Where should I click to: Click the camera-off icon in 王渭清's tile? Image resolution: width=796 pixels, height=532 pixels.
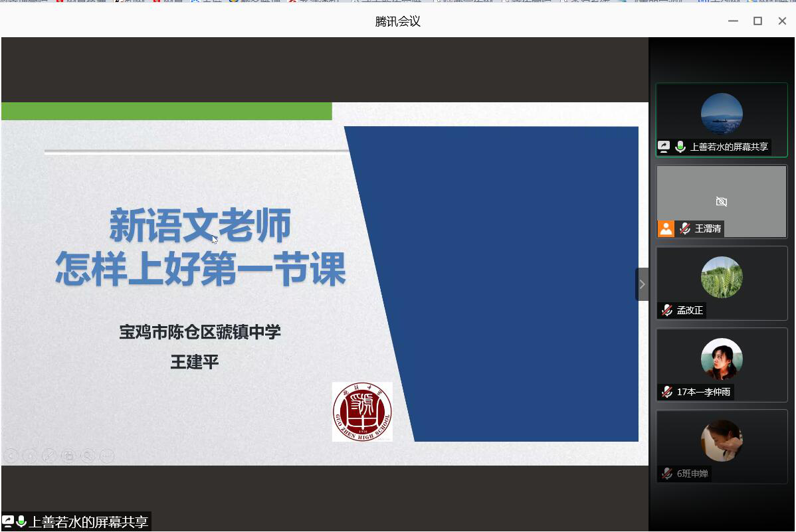(722, 201)
